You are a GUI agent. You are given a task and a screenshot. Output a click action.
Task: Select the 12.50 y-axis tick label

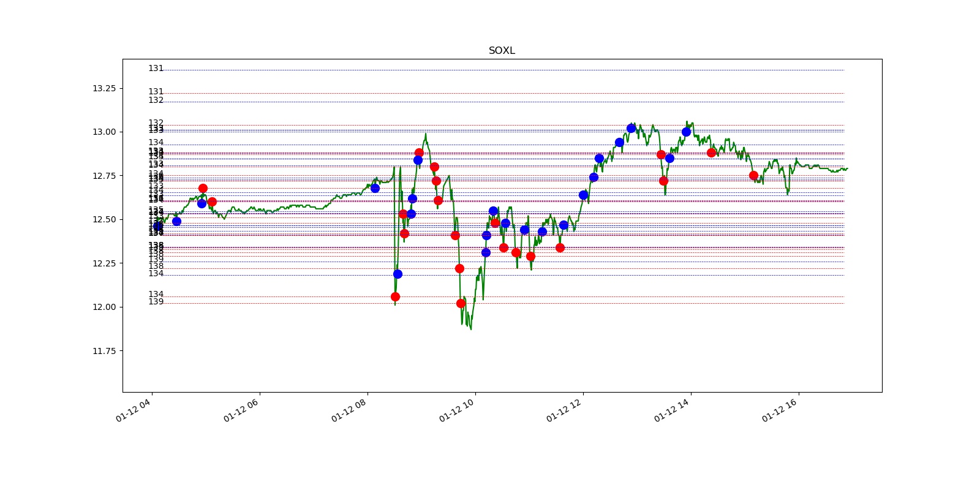click(104, 219)
